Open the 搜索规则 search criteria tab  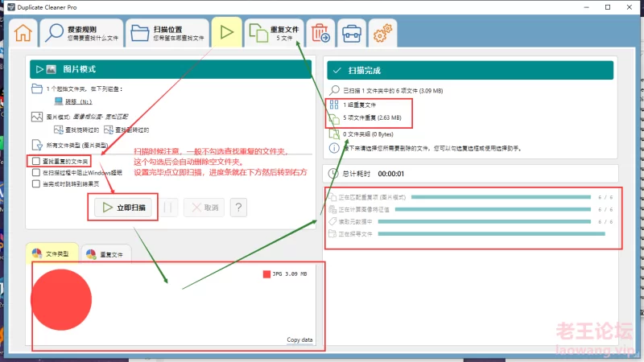point(82,33)
